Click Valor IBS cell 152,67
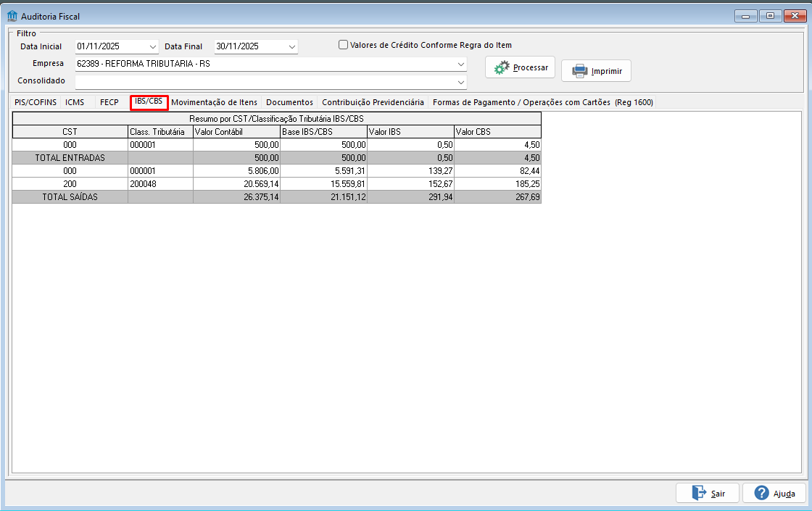 click(410, 184)
